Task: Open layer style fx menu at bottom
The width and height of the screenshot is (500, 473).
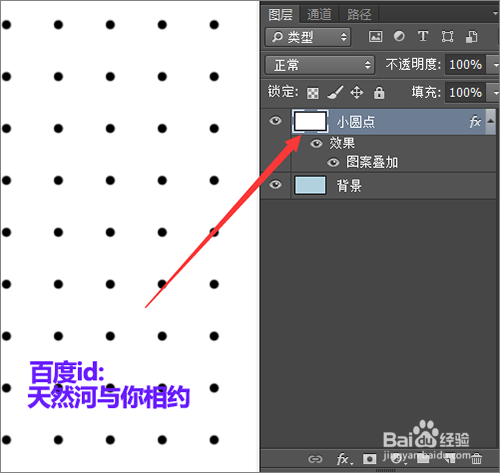Action: pos(344,459)
